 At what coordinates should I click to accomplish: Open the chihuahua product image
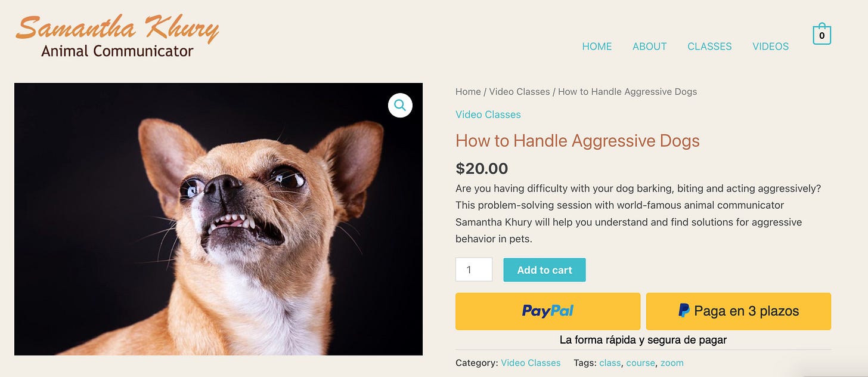tap(218, 219)
